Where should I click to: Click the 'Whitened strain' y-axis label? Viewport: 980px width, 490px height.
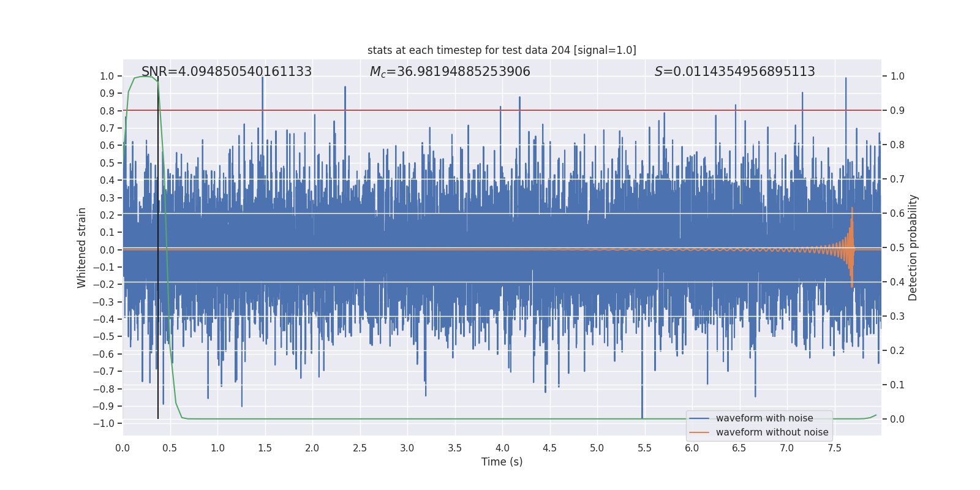82,248
